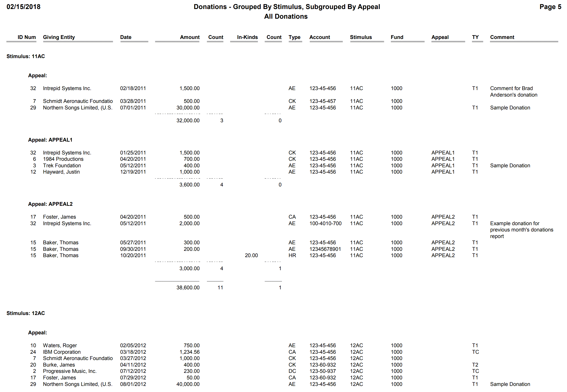
Task: Select Intrepid Systems Inc. dated 02/18/2011
Action: point(67,88)
